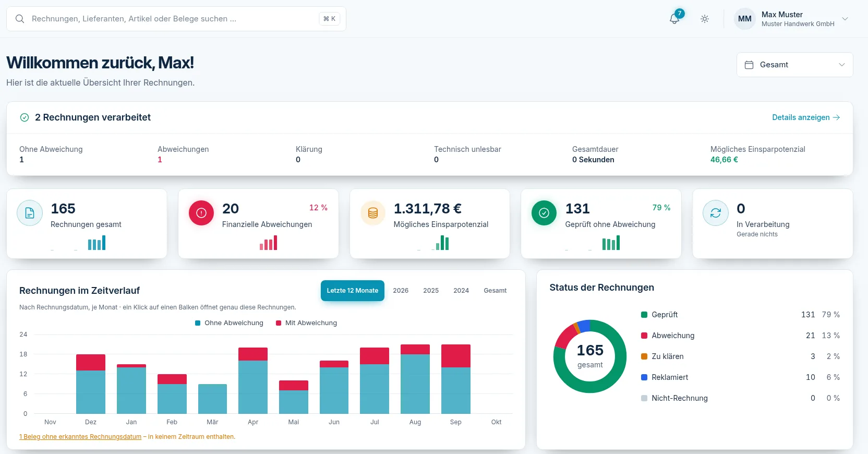This screenshot has width=868, height=454.
Task: Expand the user account chevron menu
Action: point(845,19)
